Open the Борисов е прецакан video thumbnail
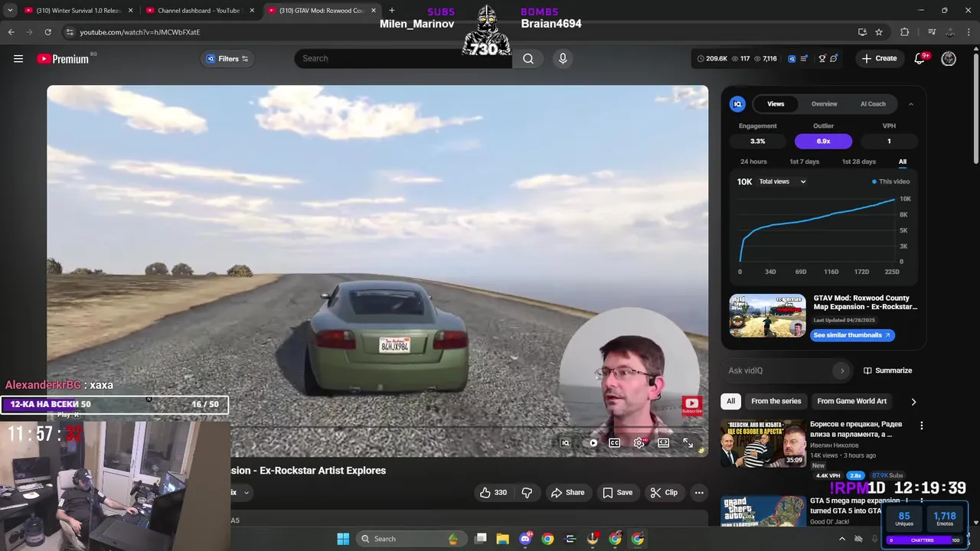 [763, 442]
